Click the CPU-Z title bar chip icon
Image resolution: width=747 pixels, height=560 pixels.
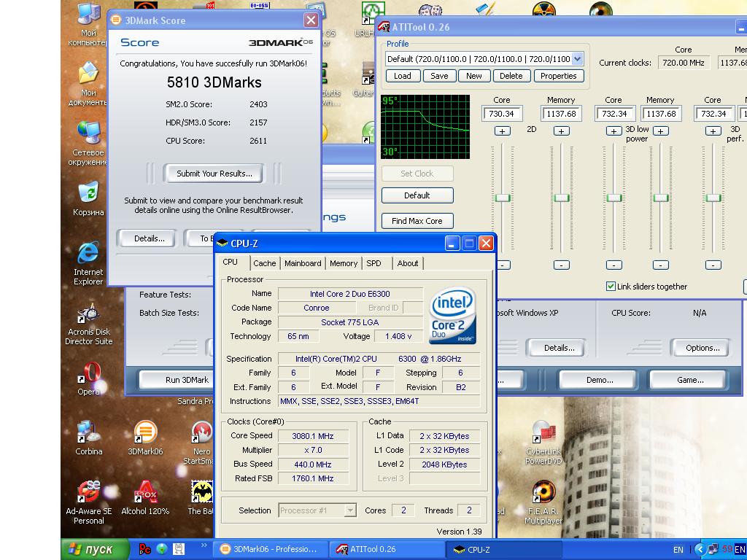click(x=222, y=244)
